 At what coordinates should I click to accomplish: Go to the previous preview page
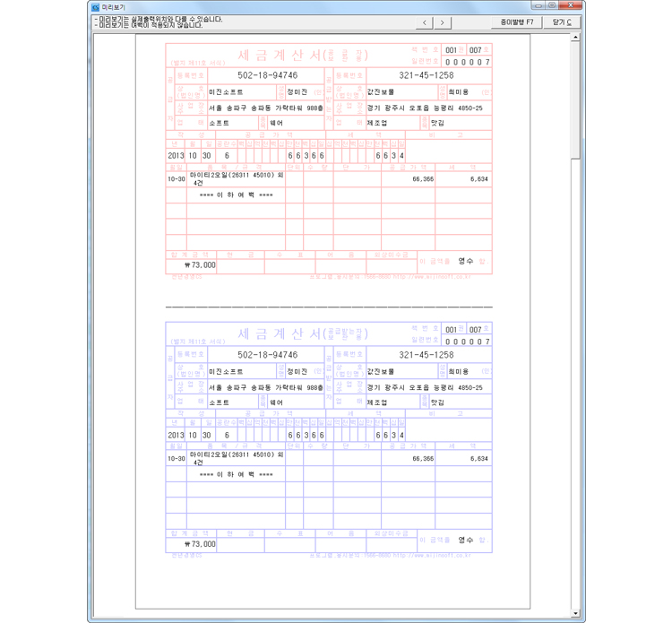425,22
